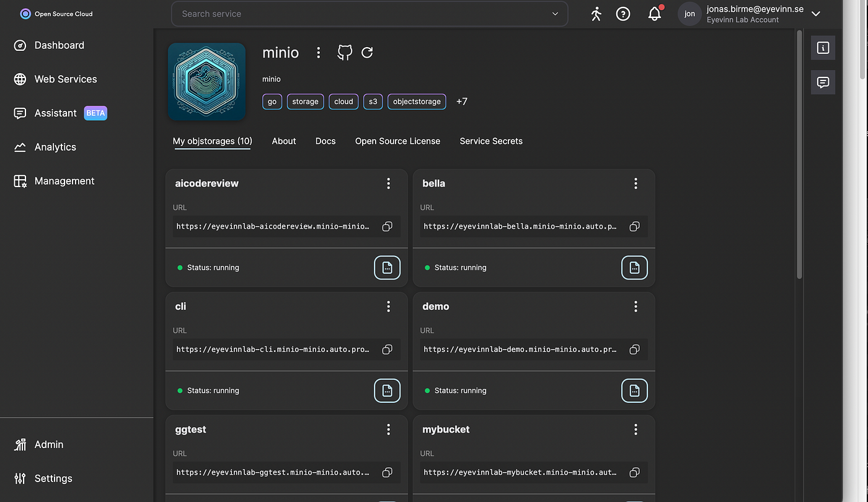Open the info panel icon on right
Screen dimensions: 868x502
tap(823, 48)
